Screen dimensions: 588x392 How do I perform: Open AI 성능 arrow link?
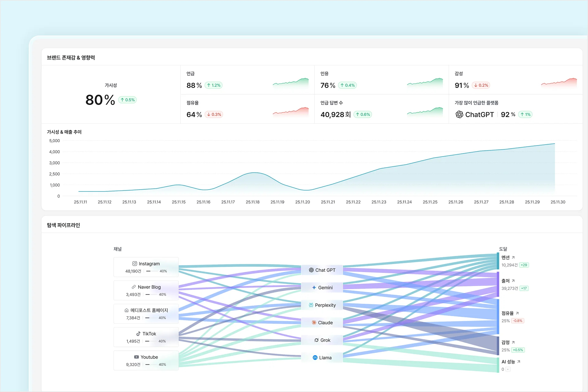coord(519,362)
